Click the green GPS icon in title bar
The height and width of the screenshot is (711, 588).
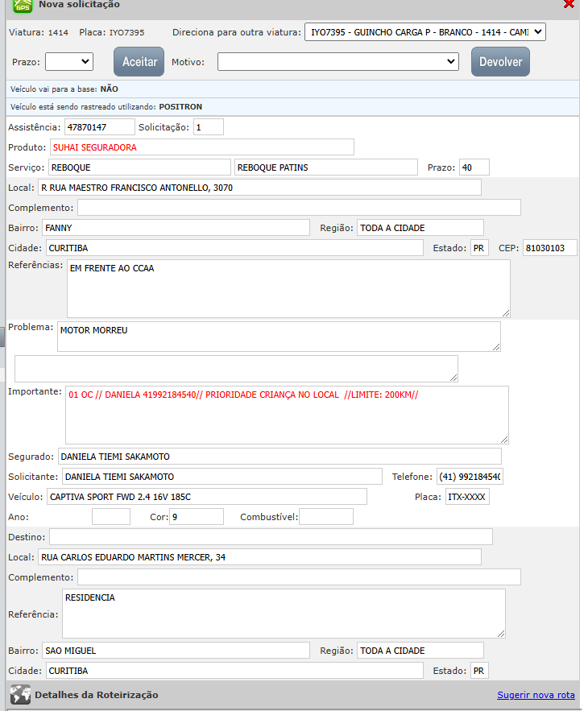click(23, 5)
